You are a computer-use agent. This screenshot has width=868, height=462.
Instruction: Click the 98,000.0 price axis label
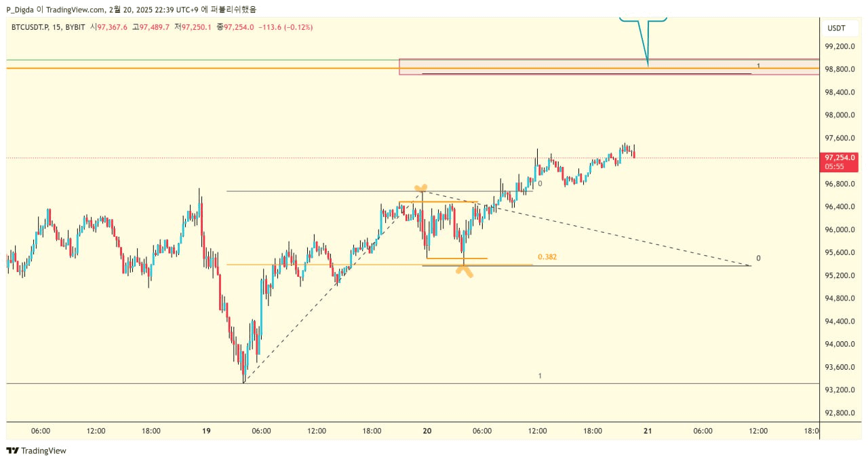pyautogui.click(x=839, y=115)
